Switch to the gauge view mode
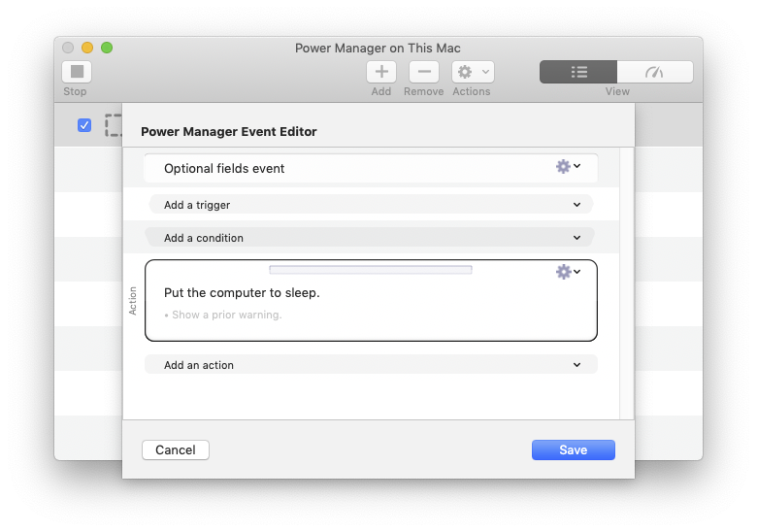757x532 pixels. (x=655, y=72)
